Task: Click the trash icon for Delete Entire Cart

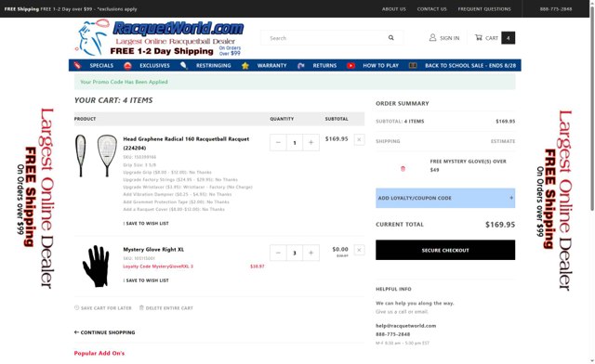Action: click(x=141, y=307)
